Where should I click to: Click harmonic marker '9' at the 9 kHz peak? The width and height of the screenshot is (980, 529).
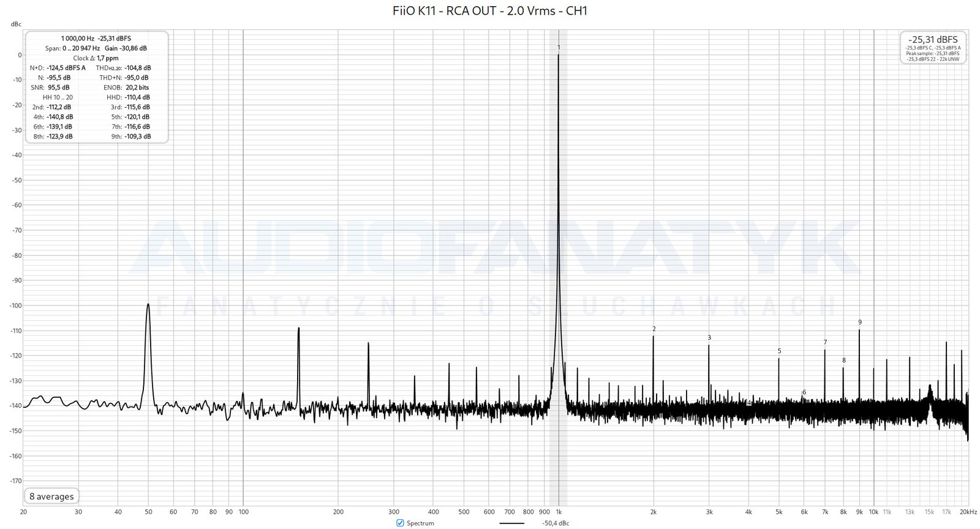point(860,322)
